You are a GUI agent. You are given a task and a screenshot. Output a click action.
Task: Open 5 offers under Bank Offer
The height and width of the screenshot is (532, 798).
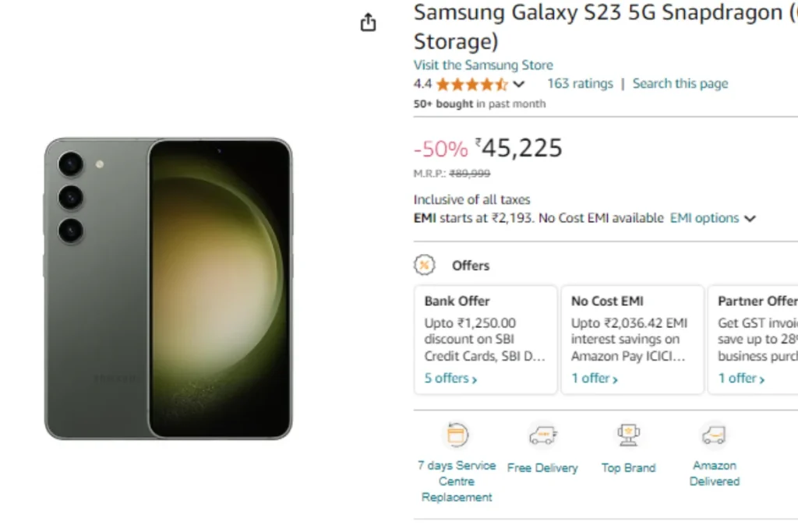tap(451, 379)
